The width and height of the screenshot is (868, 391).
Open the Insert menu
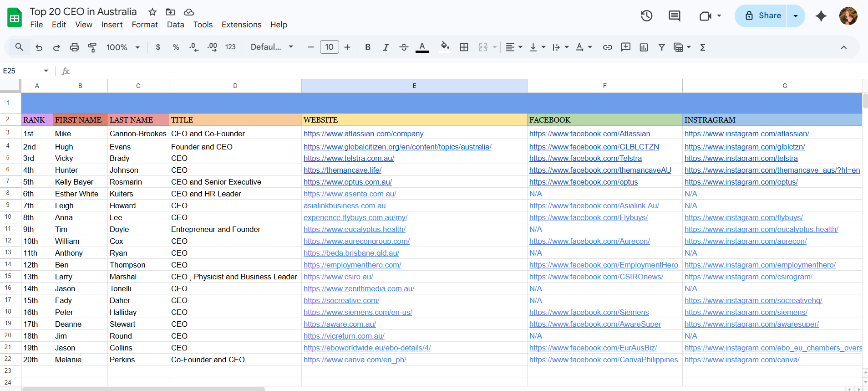(112, 25)
